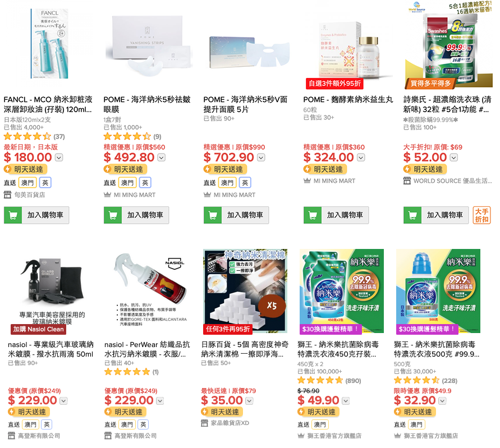Click green cart icon for FANCL cleansing oil

click(x=13, y=215)
